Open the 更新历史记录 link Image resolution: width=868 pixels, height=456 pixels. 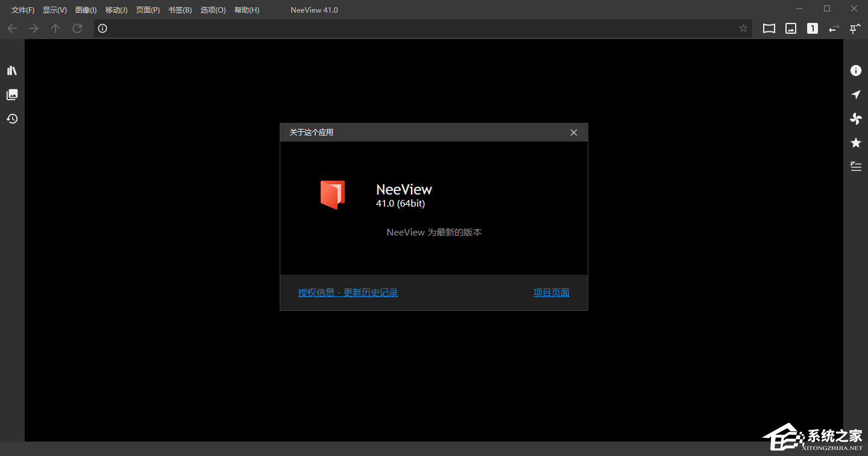tap(371, 293)
